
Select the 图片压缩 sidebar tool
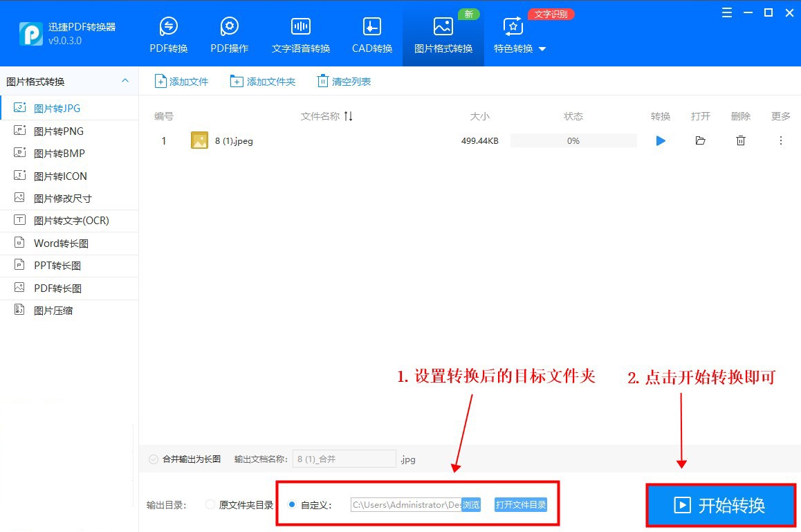tap(55, 310)
